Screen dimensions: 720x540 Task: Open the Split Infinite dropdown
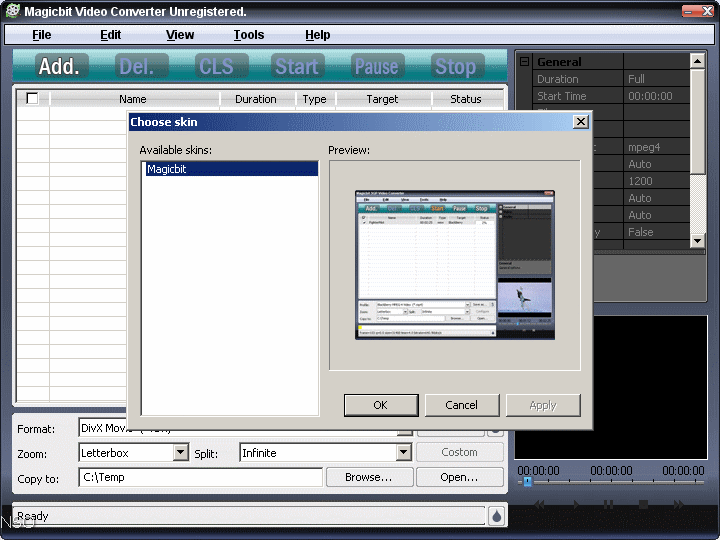point(403,453)
